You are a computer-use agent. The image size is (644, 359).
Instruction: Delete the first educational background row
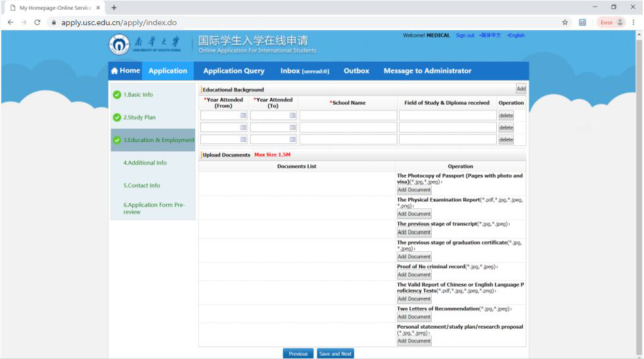505,116
